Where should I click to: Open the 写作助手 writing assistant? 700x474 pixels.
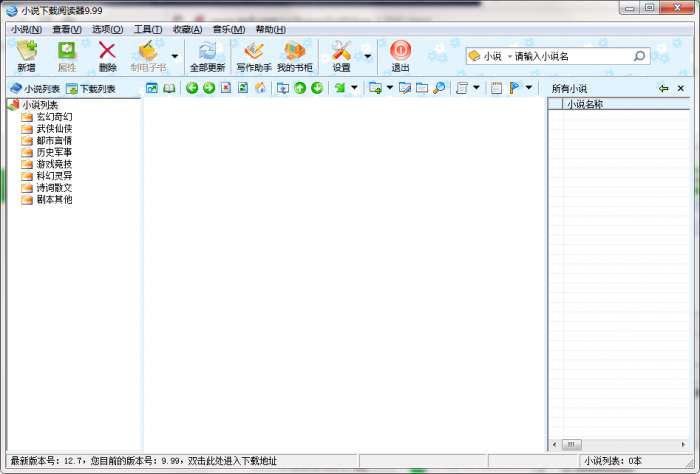[x=254, y=56]
